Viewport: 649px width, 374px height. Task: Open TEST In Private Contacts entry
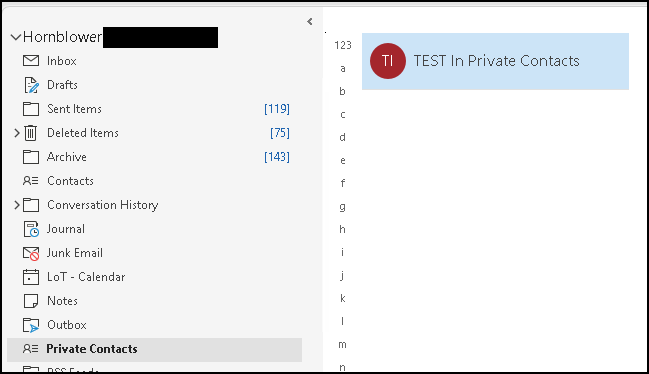pyautogui.click(x=495, y=61)
